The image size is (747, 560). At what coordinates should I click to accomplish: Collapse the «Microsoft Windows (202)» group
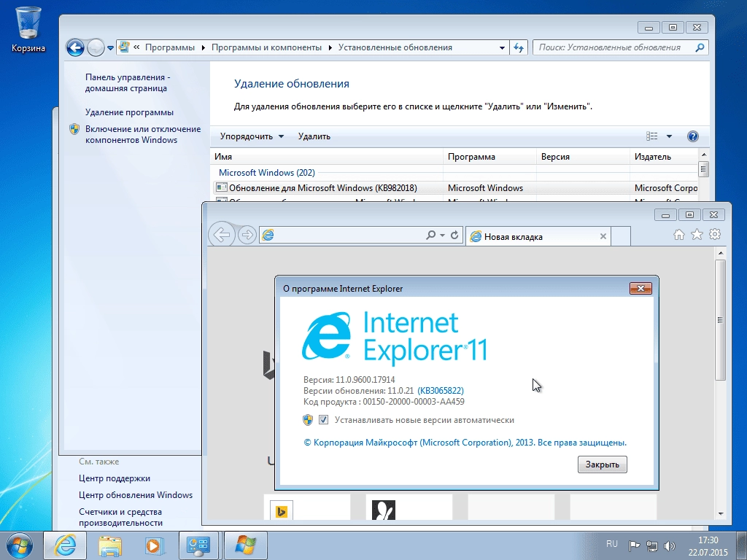click(267, 172)
